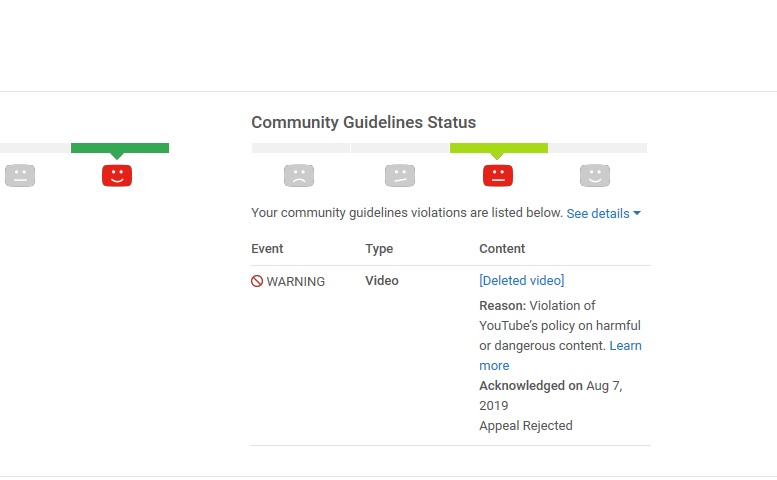This screenshot has height=480, width=777.
Task: Click the dark green status bar segment
Action: 120,148
